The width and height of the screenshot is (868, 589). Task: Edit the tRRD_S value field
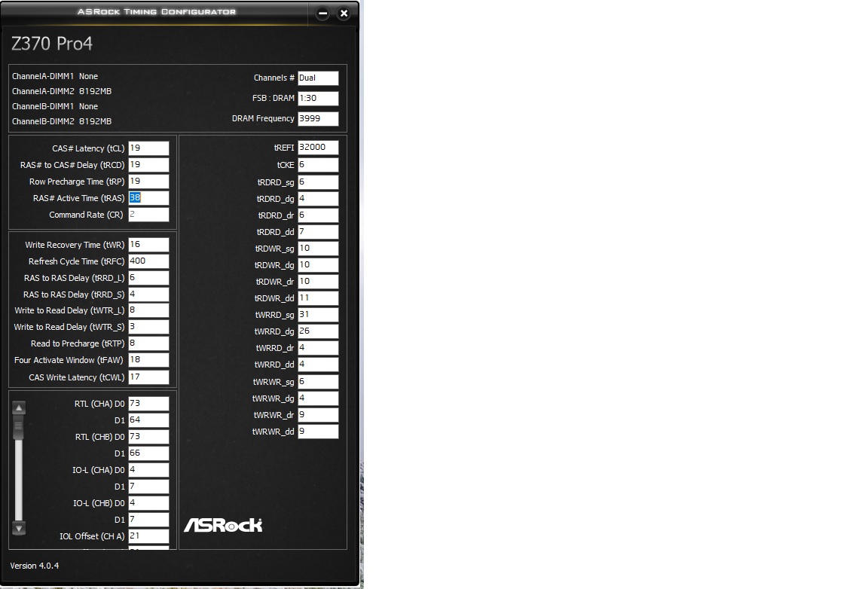[148, 294]
